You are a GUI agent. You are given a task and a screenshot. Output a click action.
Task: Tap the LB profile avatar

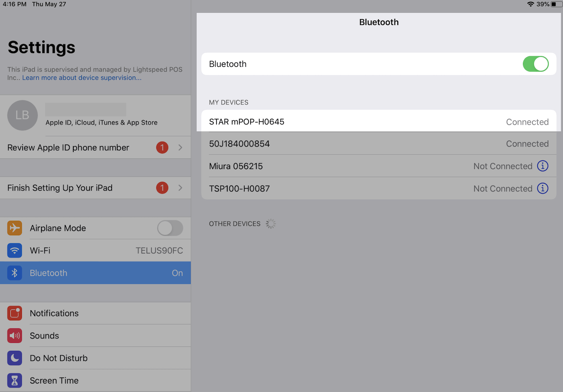point(22,115)
